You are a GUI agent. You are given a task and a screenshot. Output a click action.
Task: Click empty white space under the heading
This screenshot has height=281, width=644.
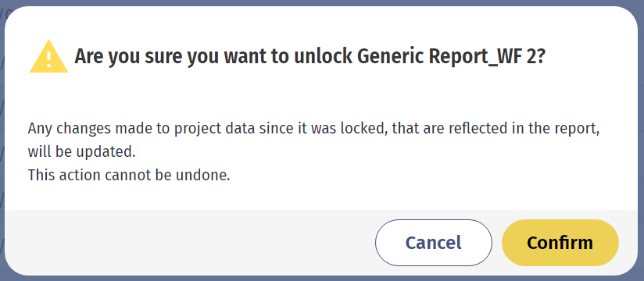pyautogui.click(x=322, y=95)
